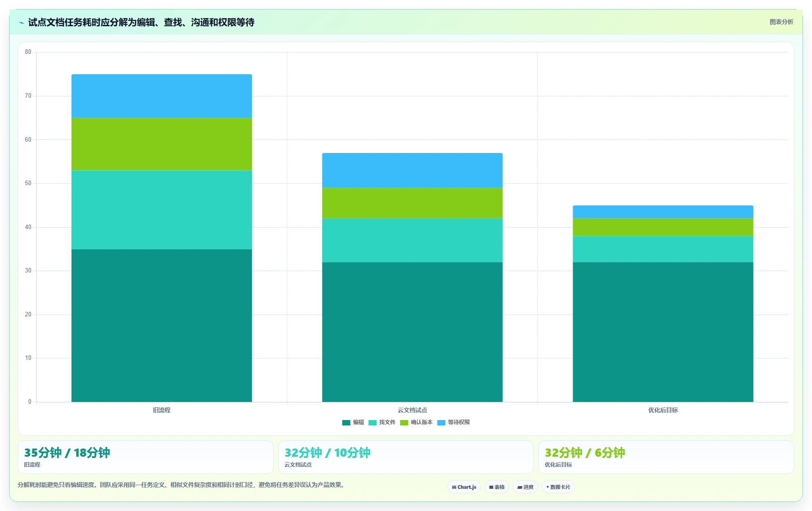Click the 进度 tag chip

pos(525,487)
